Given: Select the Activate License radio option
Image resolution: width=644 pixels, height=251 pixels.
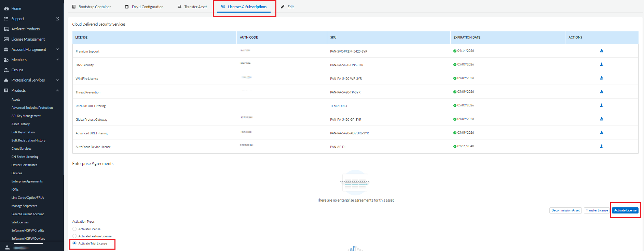Looking at the screenshot, I should coord(74,229).
